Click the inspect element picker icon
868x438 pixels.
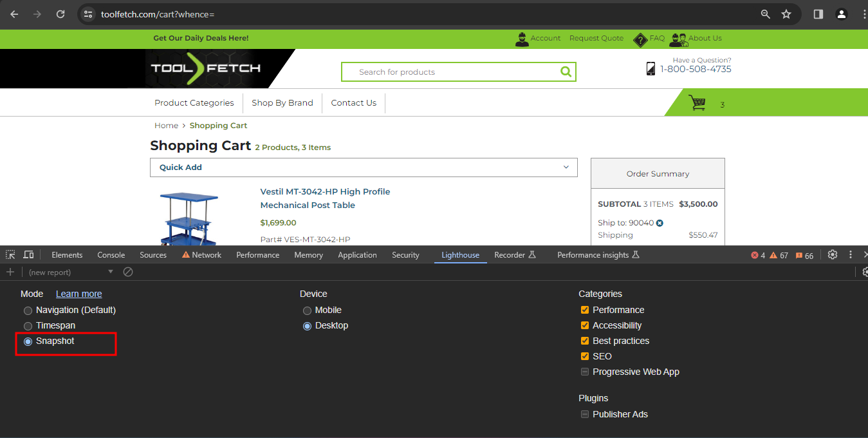pos(10,255)
